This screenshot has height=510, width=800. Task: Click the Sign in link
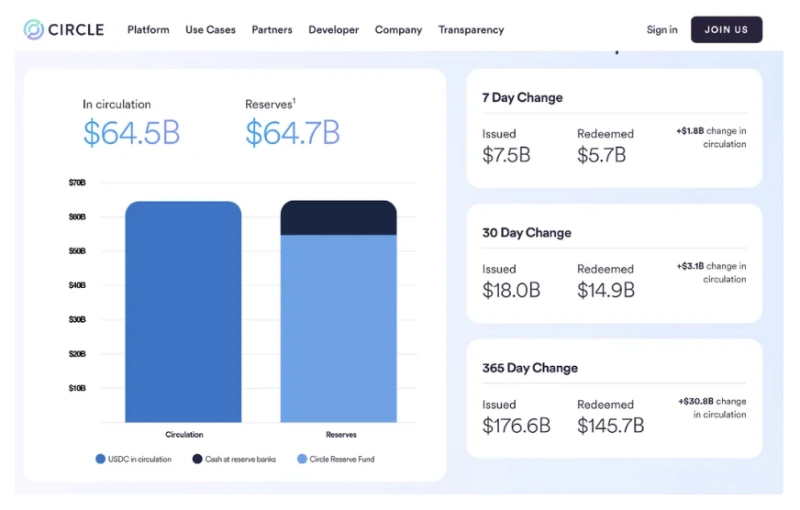click(x=662, y=30)
